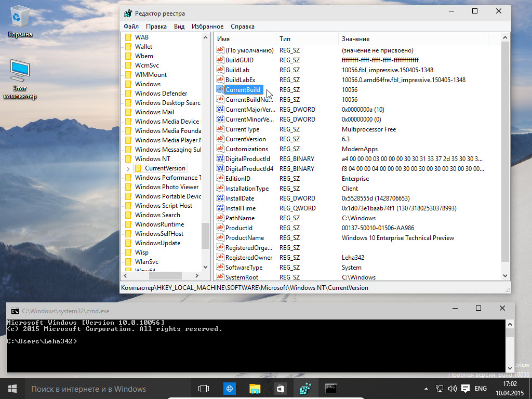Click the 'Windows 10 Enterprise Technical Preview' value
Viewport: 532px width, 399px height.
[x=397, y=238]
